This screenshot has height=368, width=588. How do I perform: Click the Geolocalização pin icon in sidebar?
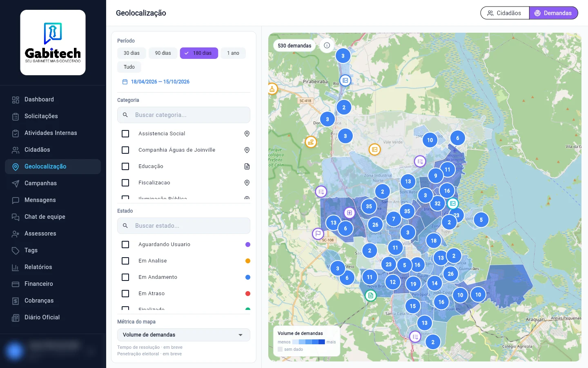click(16, 166)
